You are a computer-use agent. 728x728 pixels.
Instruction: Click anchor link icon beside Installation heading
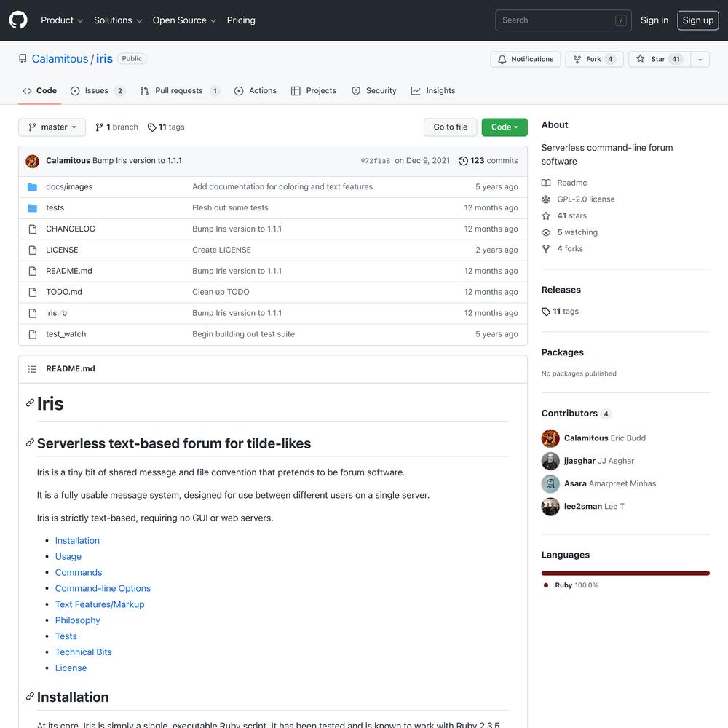(x=30, y=697)
